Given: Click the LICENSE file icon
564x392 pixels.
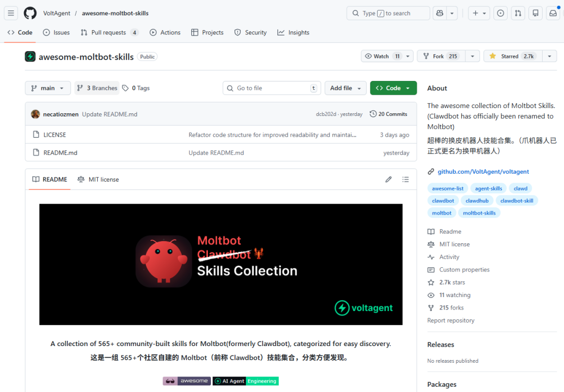Looking at the screenshot, I should pyautogui.click(x=36, y=135).
